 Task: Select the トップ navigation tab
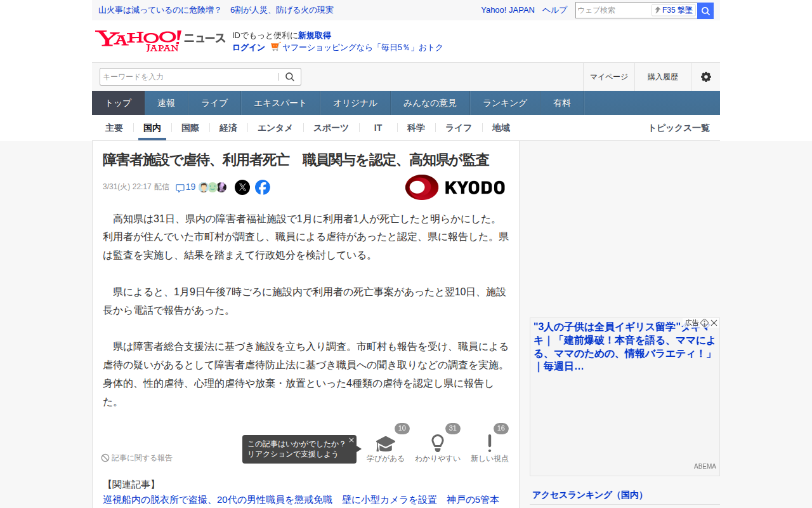point(118,103)
